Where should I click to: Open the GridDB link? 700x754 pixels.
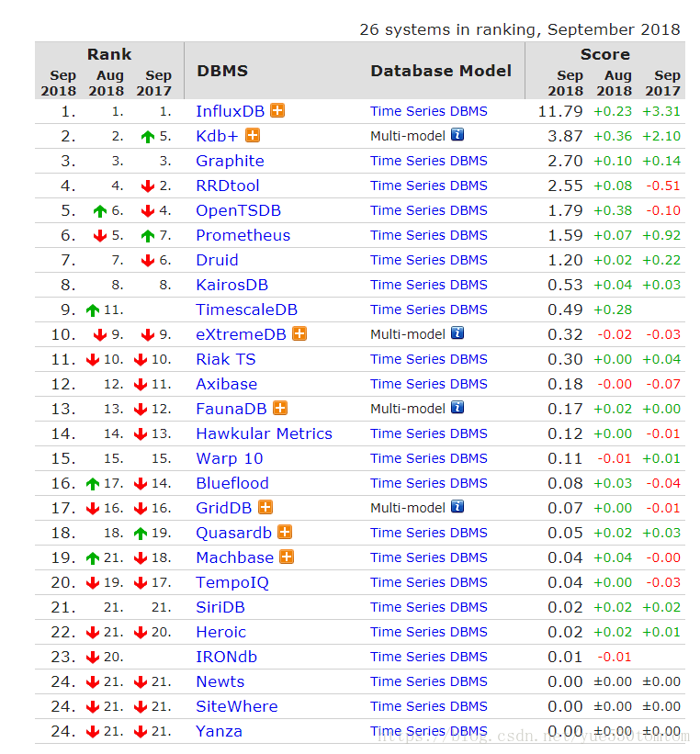coord(224,508)
